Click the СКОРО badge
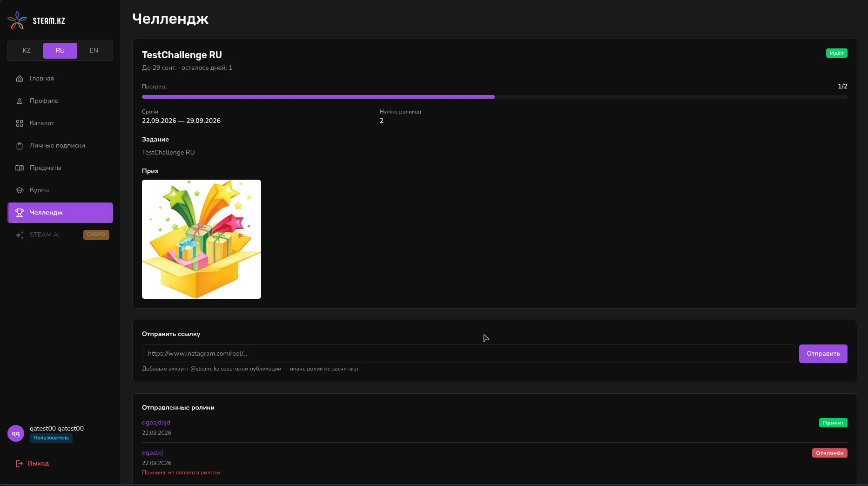The height and width of the screenshot is (486, 868). 96,235
